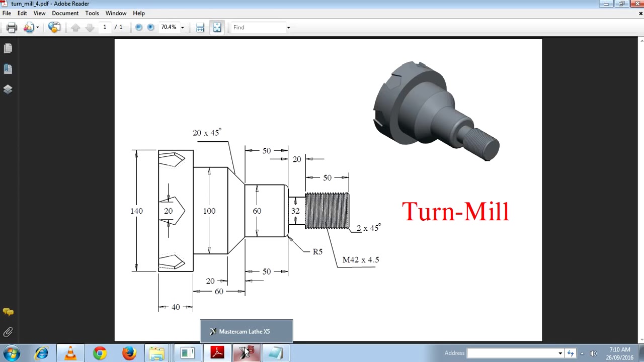Open the Attachments paperclip panel

point(8,332)
